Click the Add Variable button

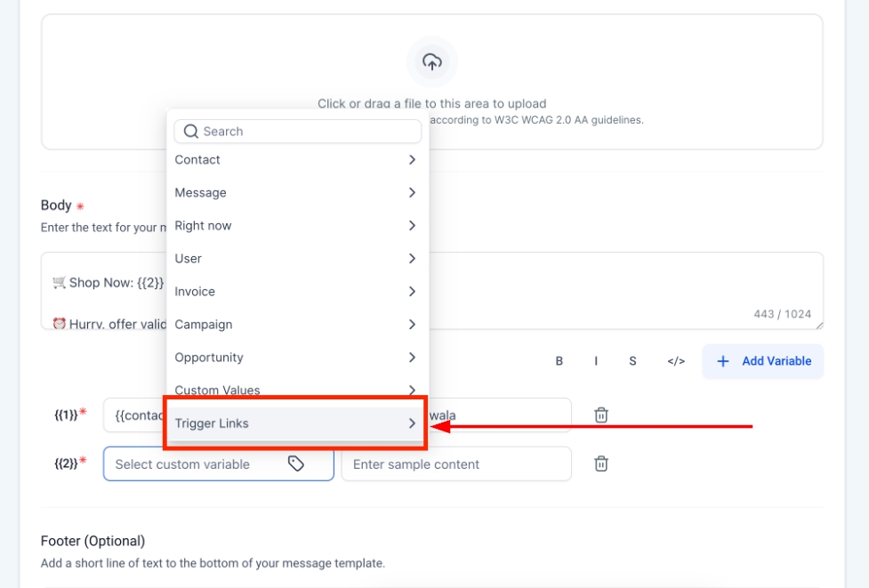click(763, 361)
